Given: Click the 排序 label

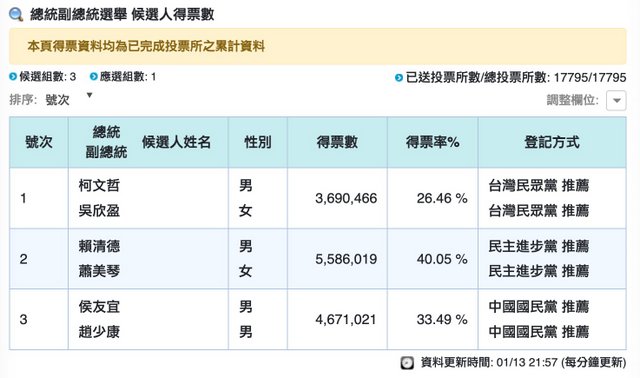Looking at the screenshot, I should (23, 99).
